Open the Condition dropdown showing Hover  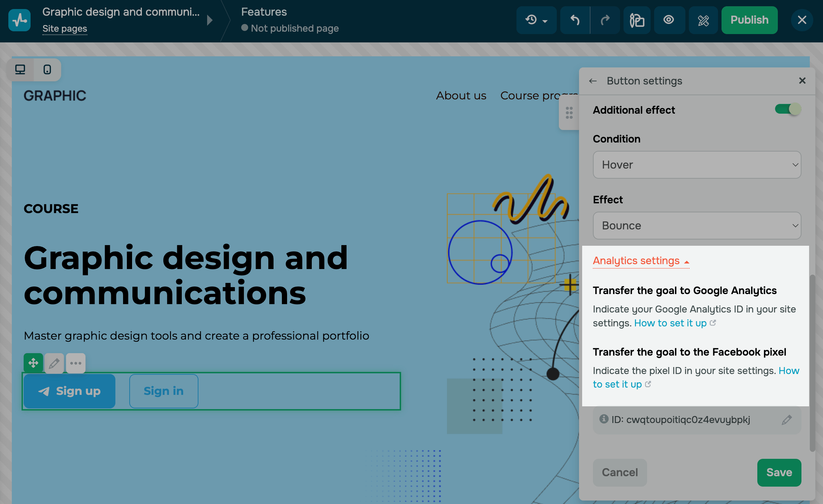coord(697,165)
